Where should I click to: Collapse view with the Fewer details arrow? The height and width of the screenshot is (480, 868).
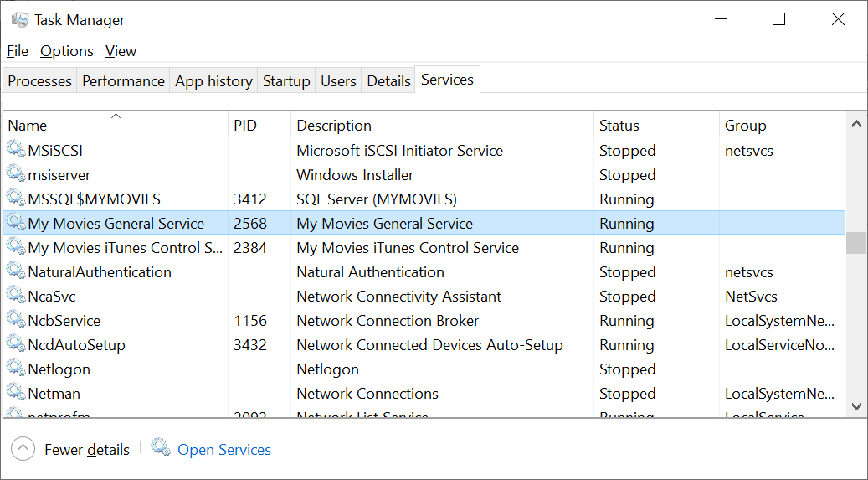23,449
